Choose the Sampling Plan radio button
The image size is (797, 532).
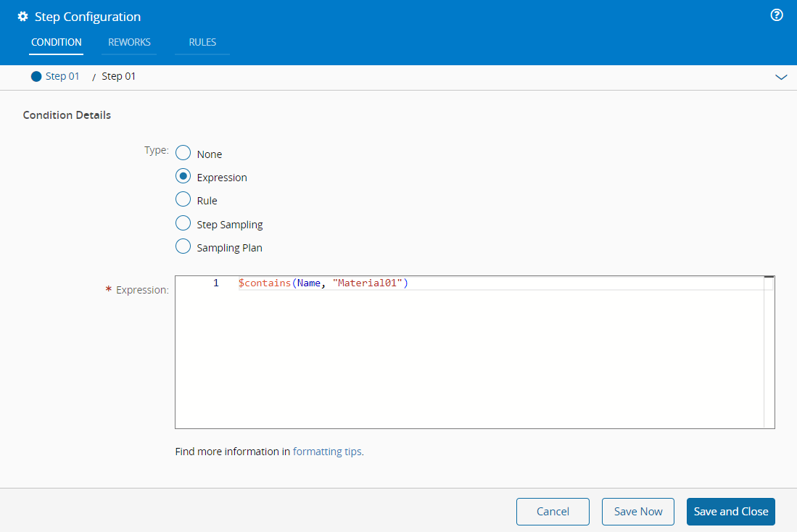183,247
